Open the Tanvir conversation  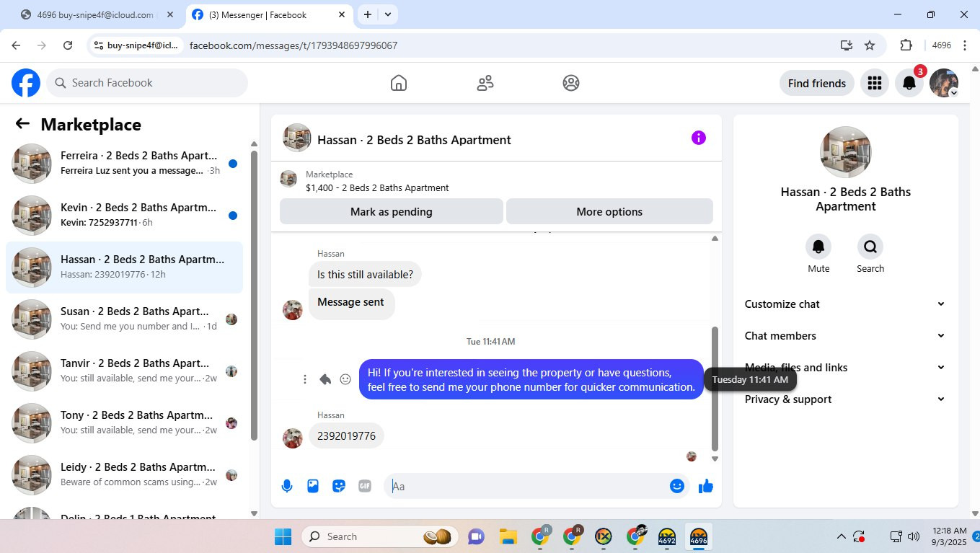click(125, 371)
